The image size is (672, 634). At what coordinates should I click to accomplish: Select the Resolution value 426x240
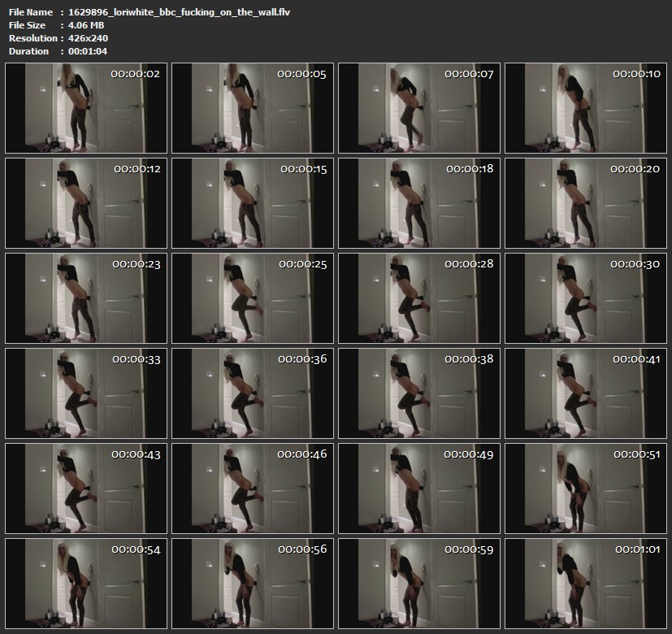(89, 38)
